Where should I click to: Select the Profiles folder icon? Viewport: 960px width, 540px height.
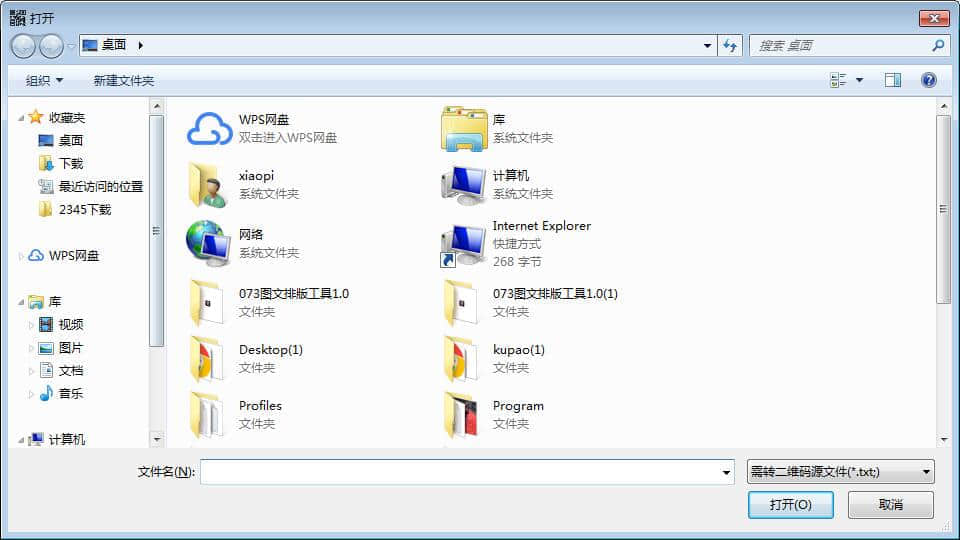(207, 415)
